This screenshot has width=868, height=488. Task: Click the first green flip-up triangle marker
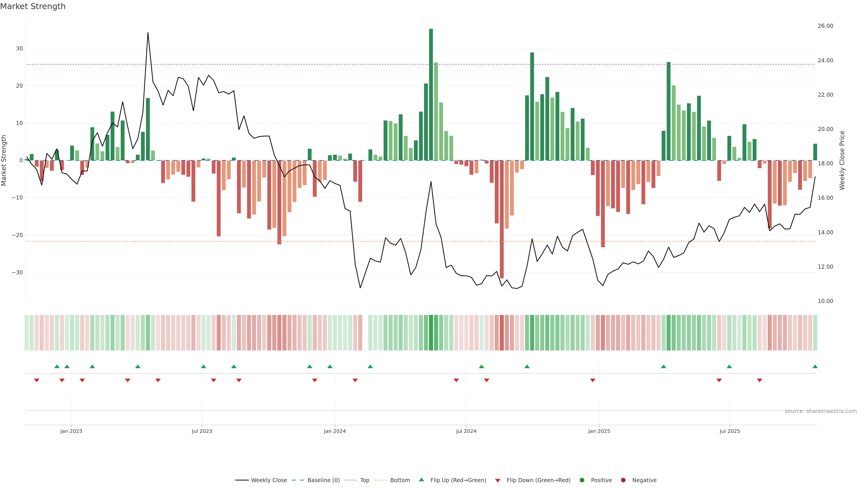click(57, 366)
